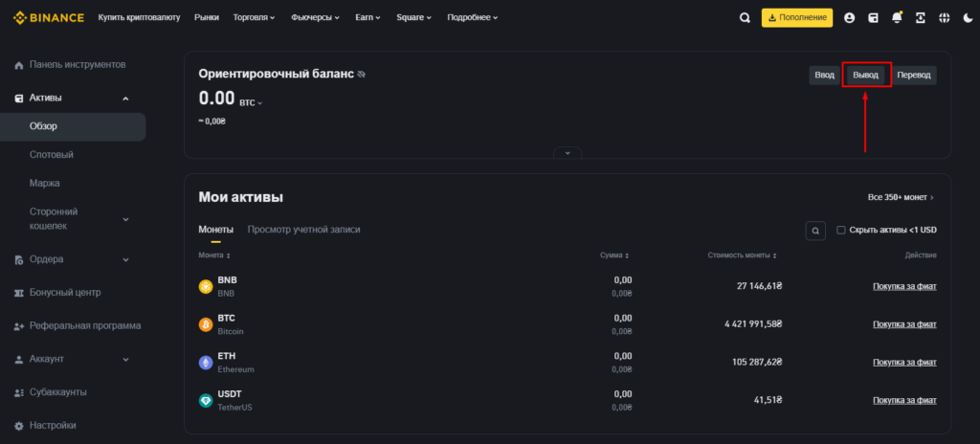Expand the balance panel chevron
Image resolution: width=980 pixels, height=444 pixels.
pyautogui.click(x=568, y=152)
